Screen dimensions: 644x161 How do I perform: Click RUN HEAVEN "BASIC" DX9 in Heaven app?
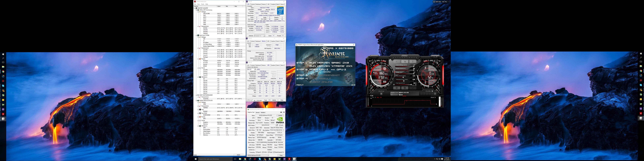point(329,63)
